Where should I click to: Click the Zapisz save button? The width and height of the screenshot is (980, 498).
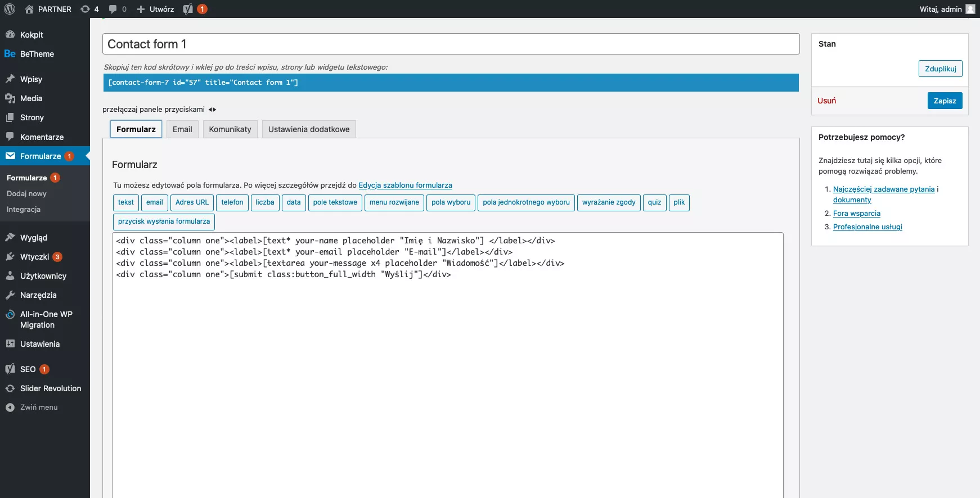coord(945,101)
